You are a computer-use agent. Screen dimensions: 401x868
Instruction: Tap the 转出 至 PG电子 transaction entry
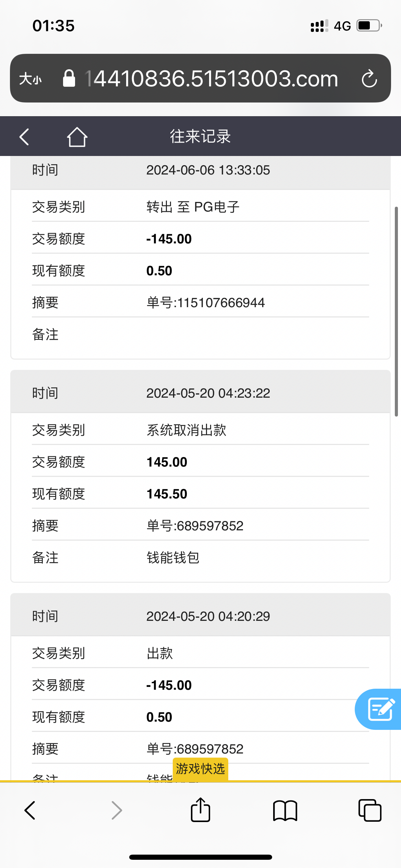[x=193, y=207]
